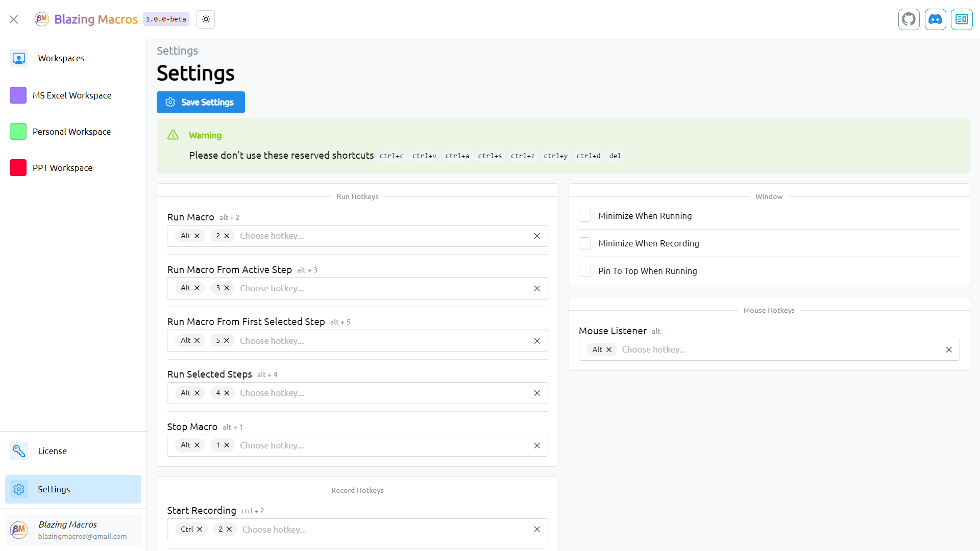Click the Blazing Macros logo

click(x=42, y=19)
